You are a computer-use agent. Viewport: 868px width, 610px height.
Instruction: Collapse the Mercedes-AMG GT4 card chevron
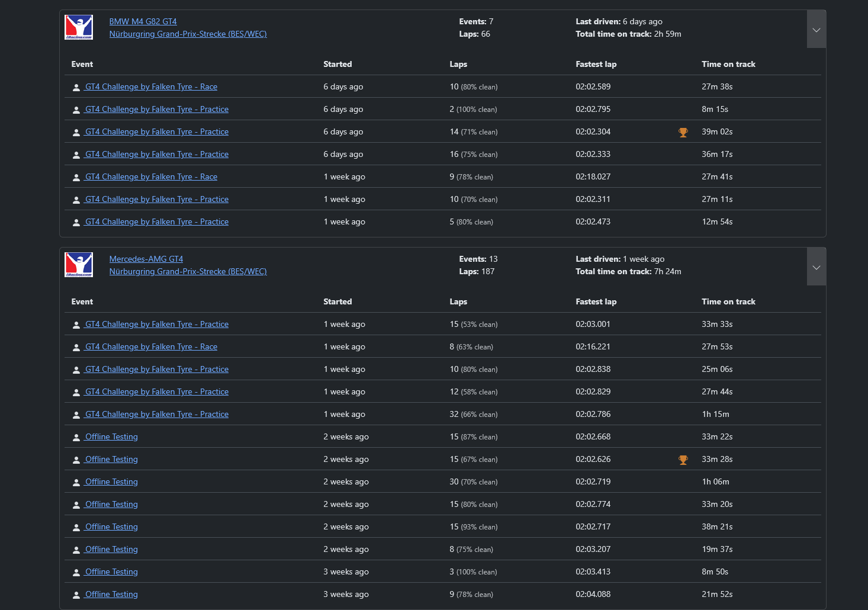816,267
